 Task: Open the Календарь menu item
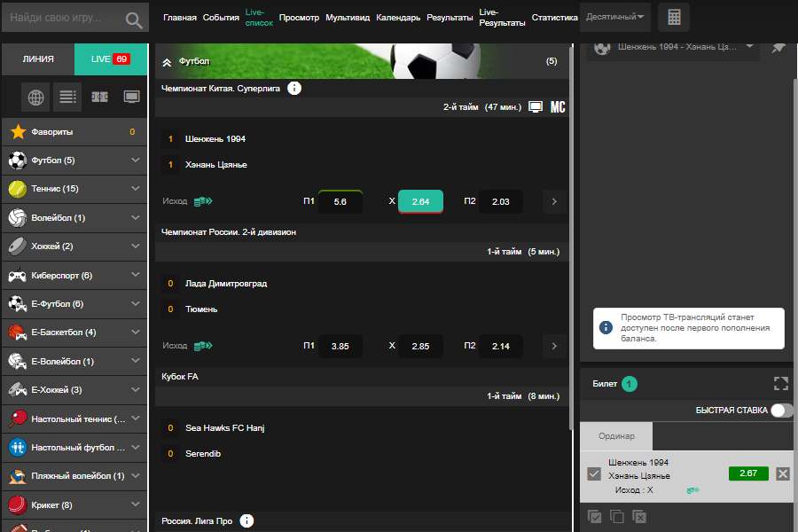[x=398, y=18]
